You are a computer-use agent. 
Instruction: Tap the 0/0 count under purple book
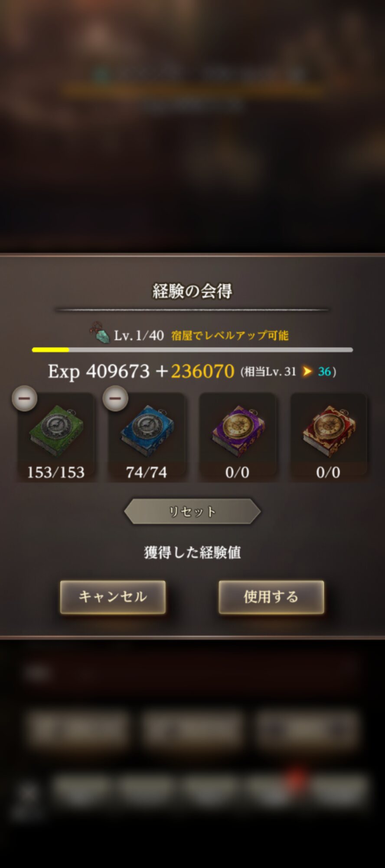click(x=238, y=472)
